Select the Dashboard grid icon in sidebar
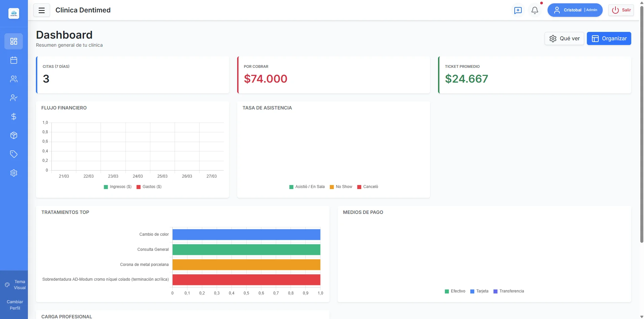 tap(13, 41)
